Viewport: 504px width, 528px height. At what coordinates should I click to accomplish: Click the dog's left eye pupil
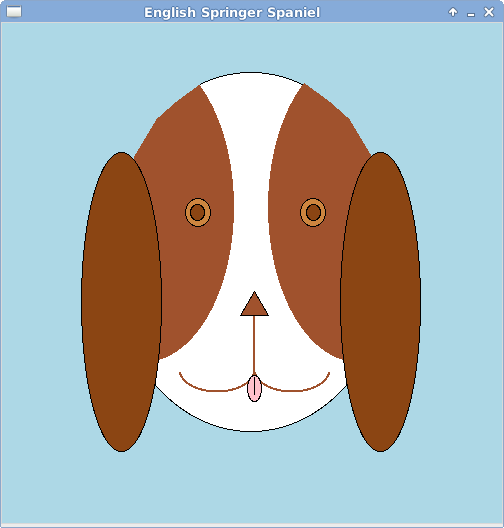[198, 212]
